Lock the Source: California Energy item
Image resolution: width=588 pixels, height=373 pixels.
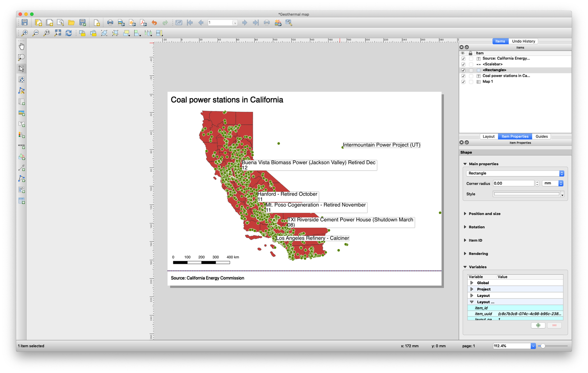[x=471, y=58]
